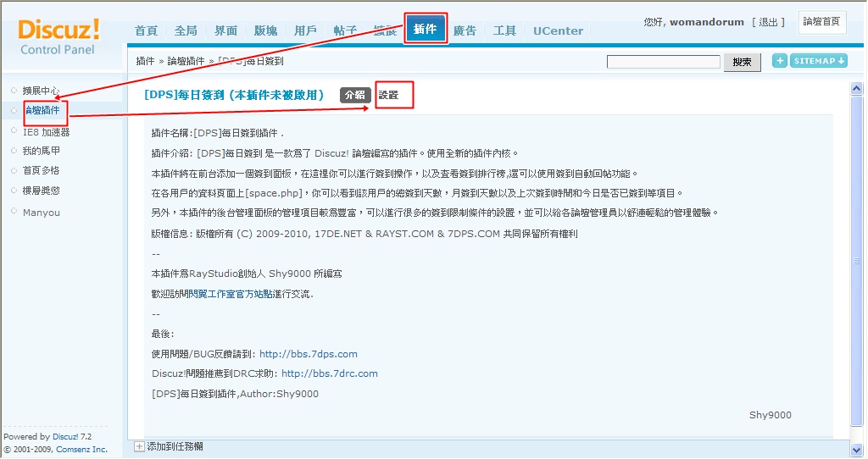Click the Shy9000 signature text
This screenshot has height=459, width=868.
770,415
